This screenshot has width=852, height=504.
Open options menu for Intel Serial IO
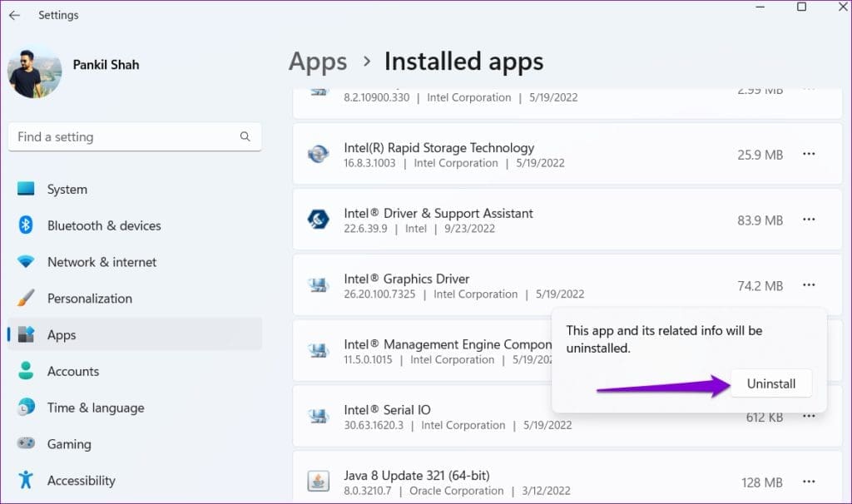(x=809, y=416)
